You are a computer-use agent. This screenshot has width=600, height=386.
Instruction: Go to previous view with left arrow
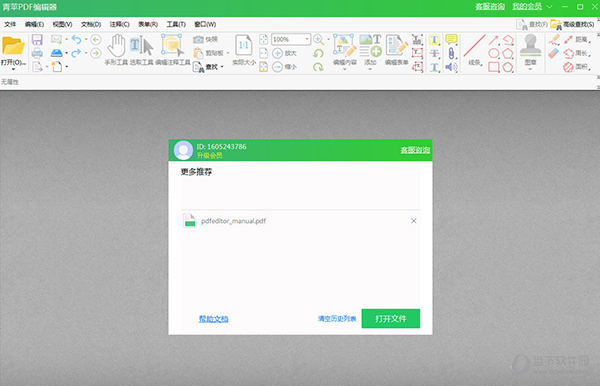tap(96, 39)
